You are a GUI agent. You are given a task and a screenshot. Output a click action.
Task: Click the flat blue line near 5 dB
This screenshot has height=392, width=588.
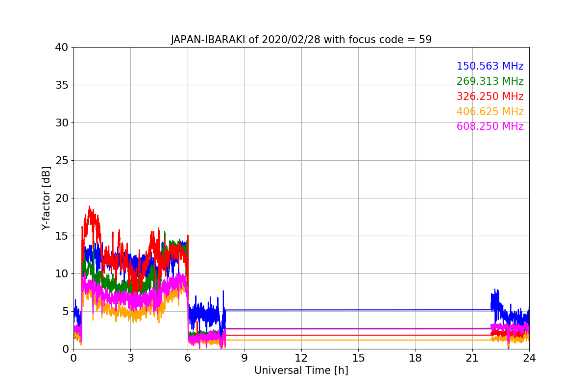[358, 310]
